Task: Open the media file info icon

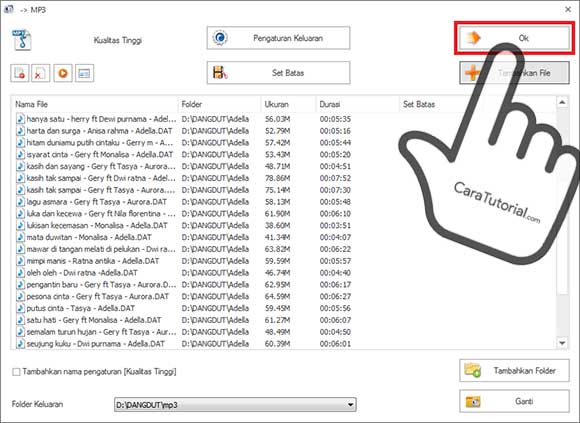Action: point(84,73)
